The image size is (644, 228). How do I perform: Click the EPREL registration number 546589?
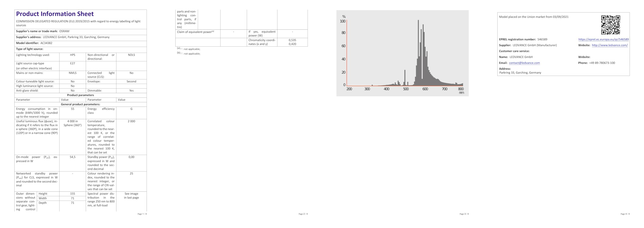(x=542, y=39)
